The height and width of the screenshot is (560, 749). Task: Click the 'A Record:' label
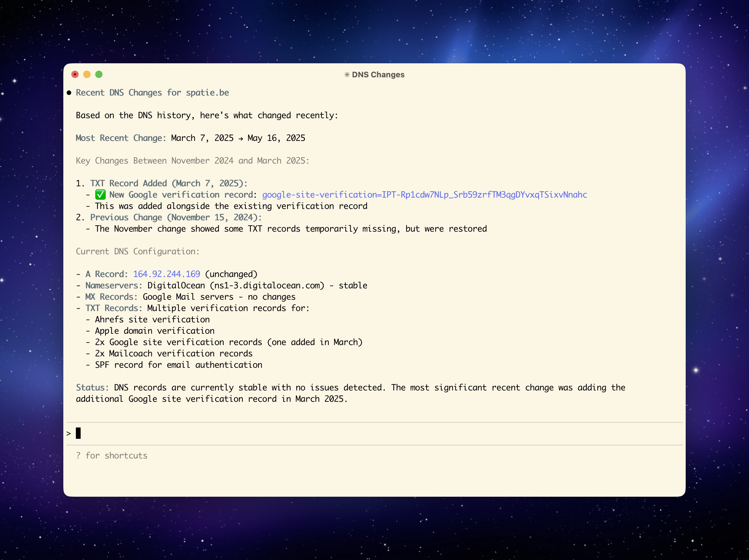107,274
